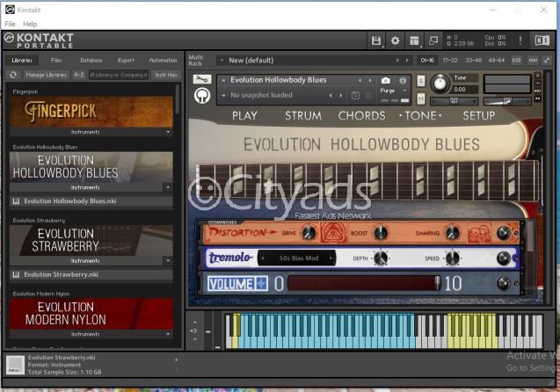Image resolution: width=560 pixels, height=392 pixels.
Task: Click the instrument minimize minus button
Action: click(537, 83)
